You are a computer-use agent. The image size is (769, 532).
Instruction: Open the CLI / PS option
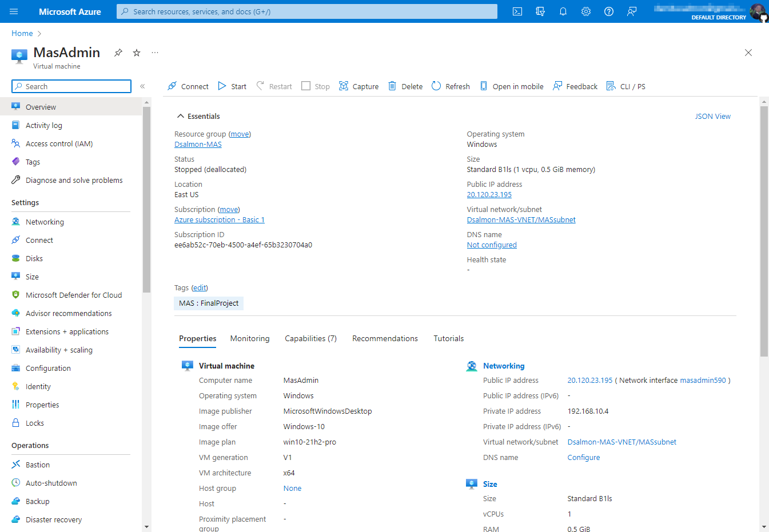pos(626,86)
